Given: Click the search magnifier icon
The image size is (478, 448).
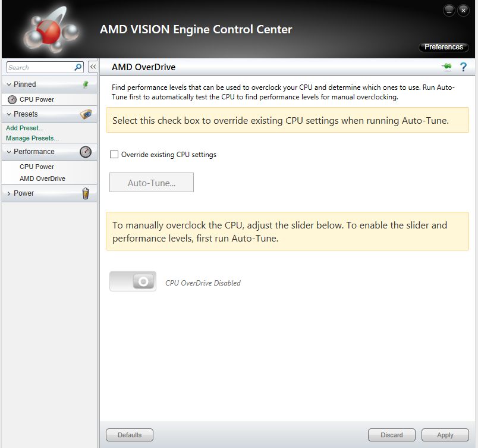Looking at the screenshot, I should click(78, 67).
